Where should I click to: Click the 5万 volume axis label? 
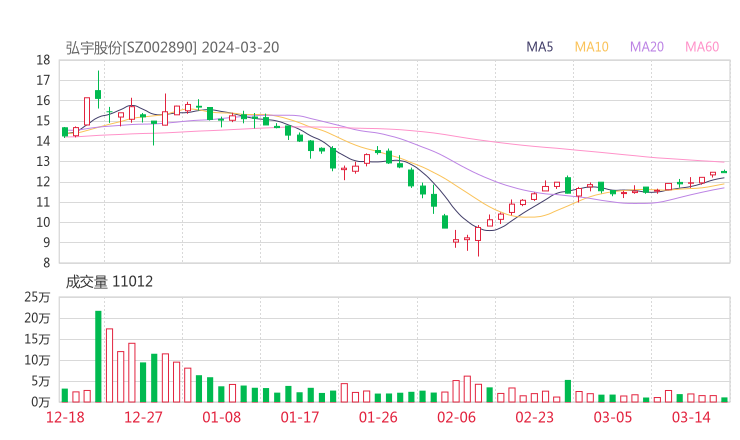tap(41, 381)
